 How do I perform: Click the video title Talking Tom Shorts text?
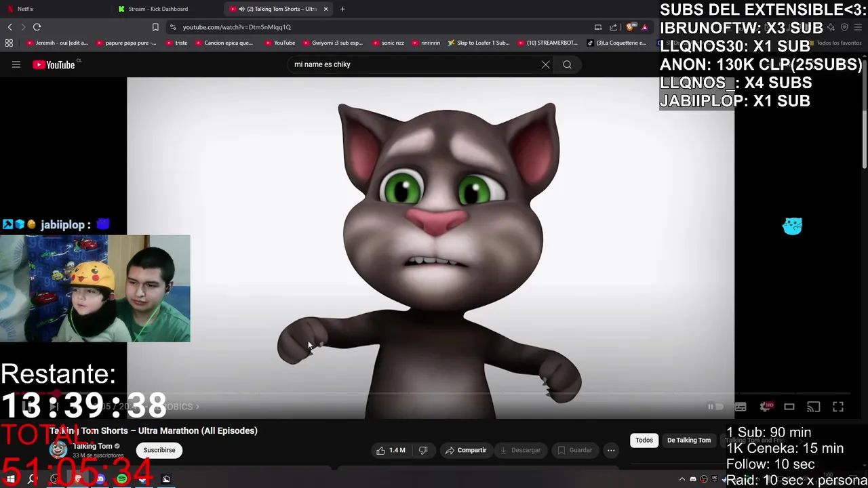154,430
